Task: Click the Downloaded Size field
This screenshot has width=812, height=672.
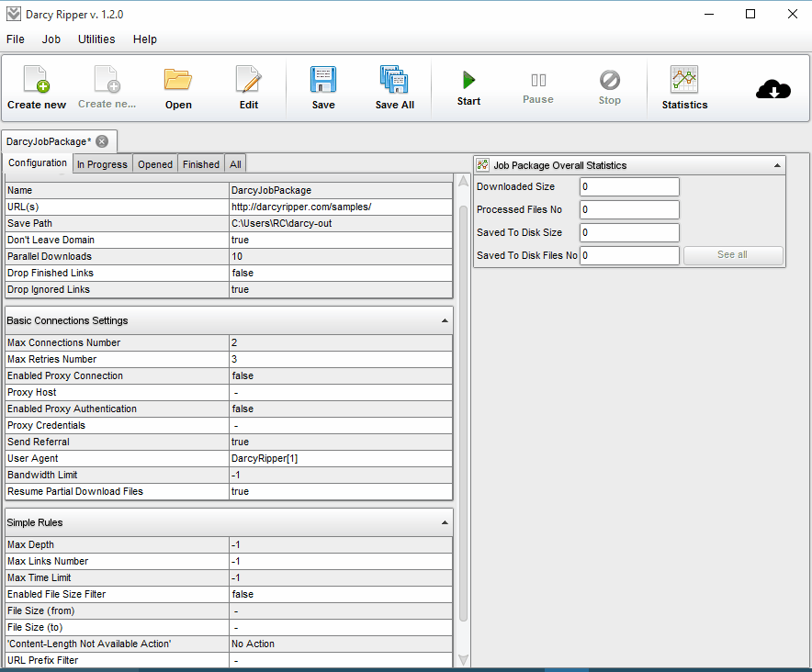Action: click(x=629, y=187)
